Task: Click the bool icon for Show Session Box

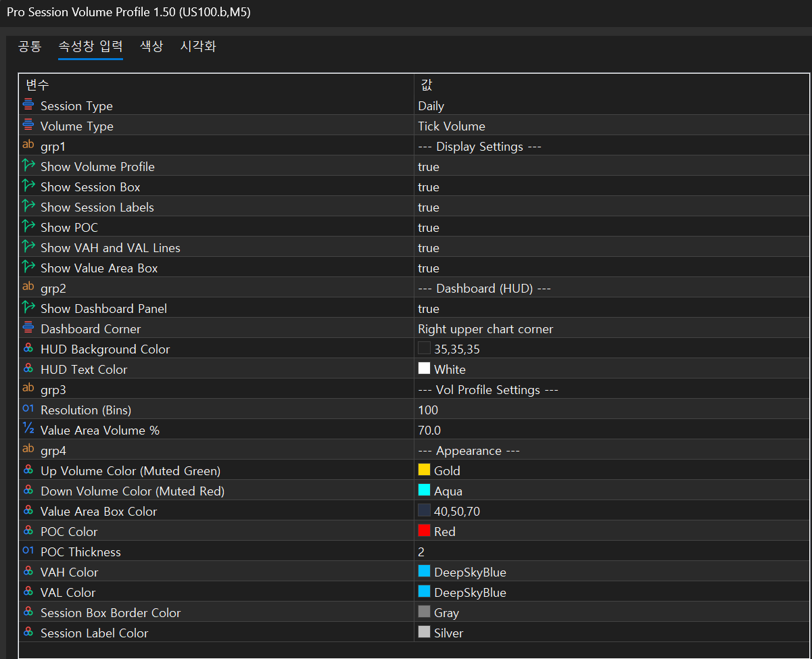Action: (x=28, y=186)
